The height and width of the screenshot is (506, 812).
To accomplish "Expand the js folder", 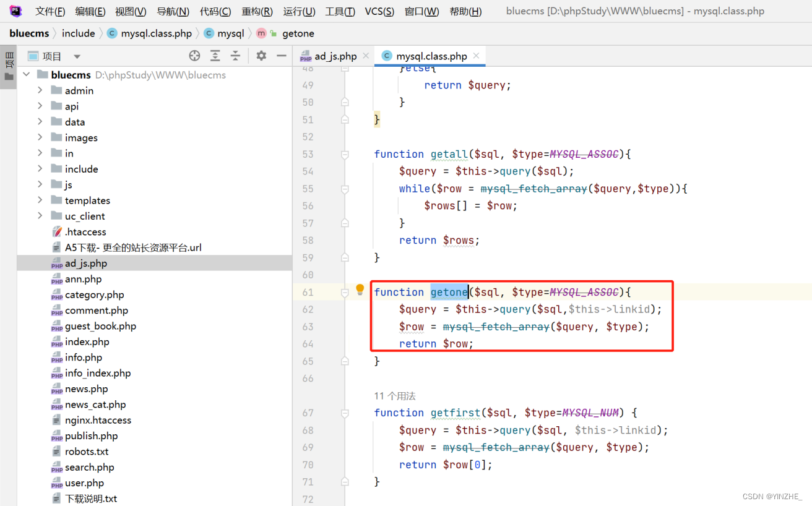I will click(40, 184).
